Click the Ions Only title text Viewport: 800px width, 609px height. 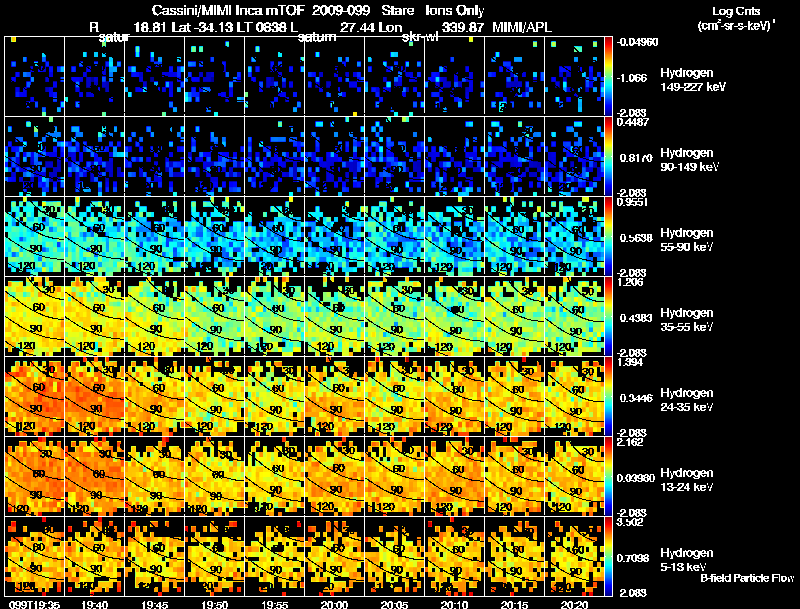click(x=455, y=11)
